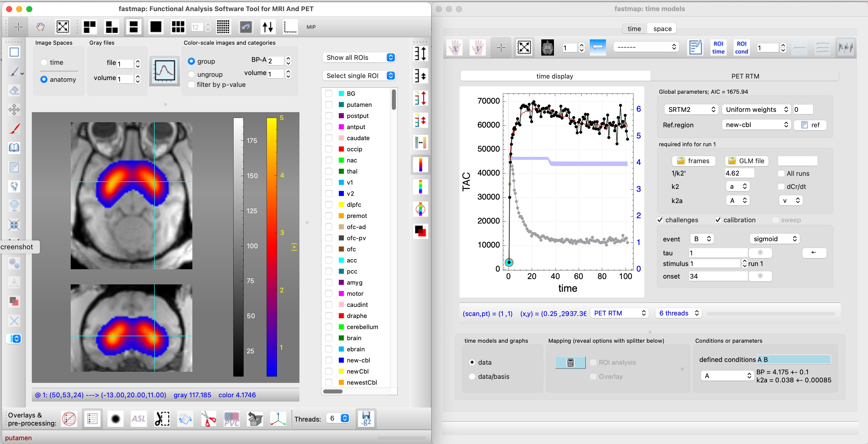Enable the putamen ROI checkbox
The height and width of the screenshot is (444, 868).
328,105
